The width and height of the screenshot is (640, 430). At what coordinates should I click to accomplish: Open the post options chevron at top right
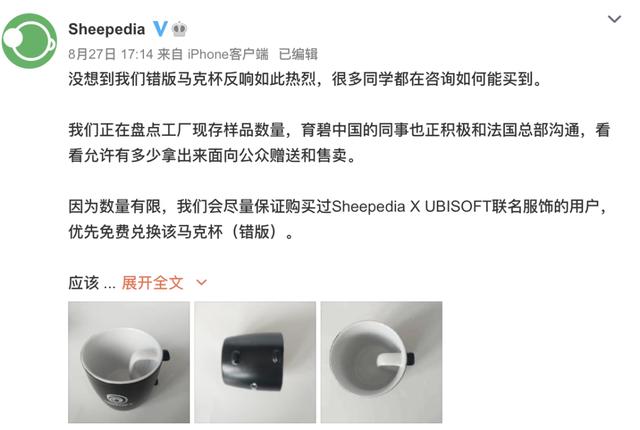tap(614, 19)
